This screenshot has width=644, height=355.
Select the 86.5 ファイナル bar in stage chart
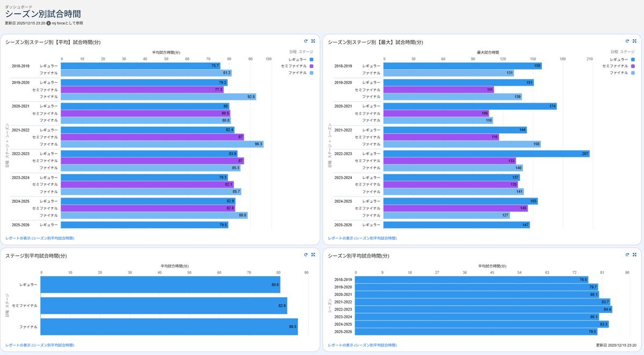pos(169,327)
